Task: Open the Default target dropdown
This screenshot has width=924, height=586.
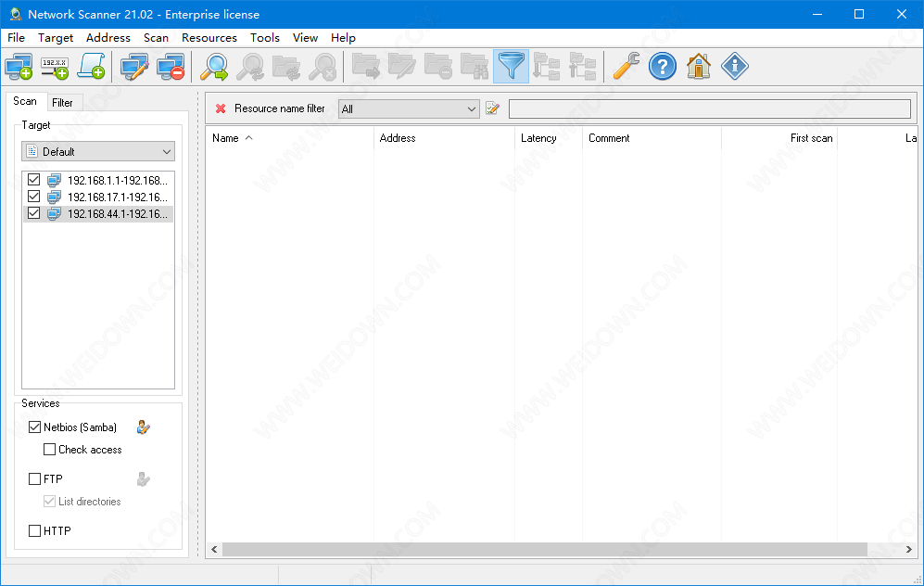Action: [x=98, y=151]
